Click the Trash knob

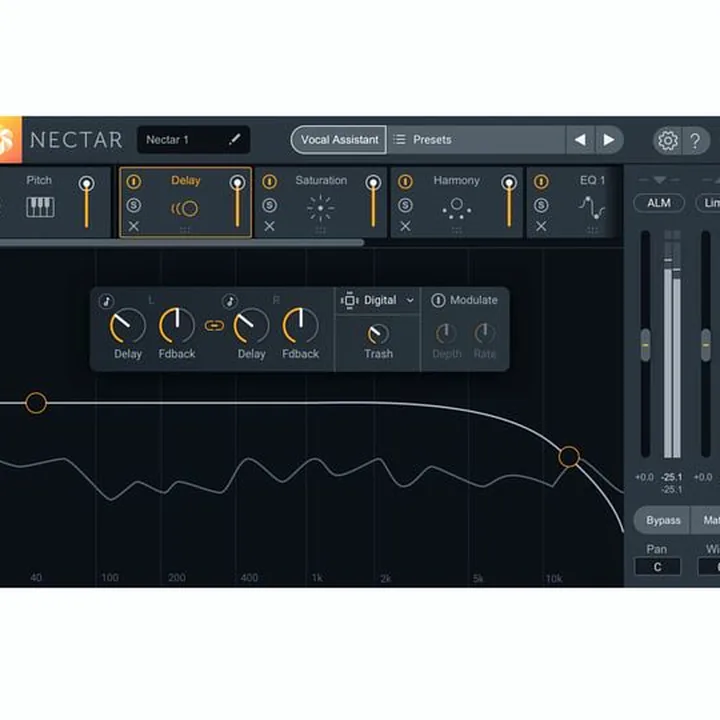378,334
